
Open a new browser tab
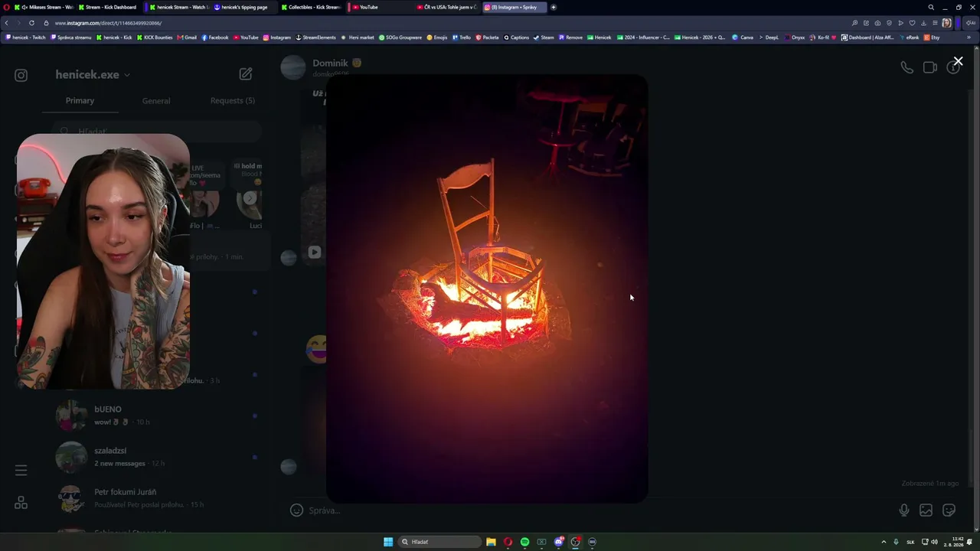click(x=554, y=7)
